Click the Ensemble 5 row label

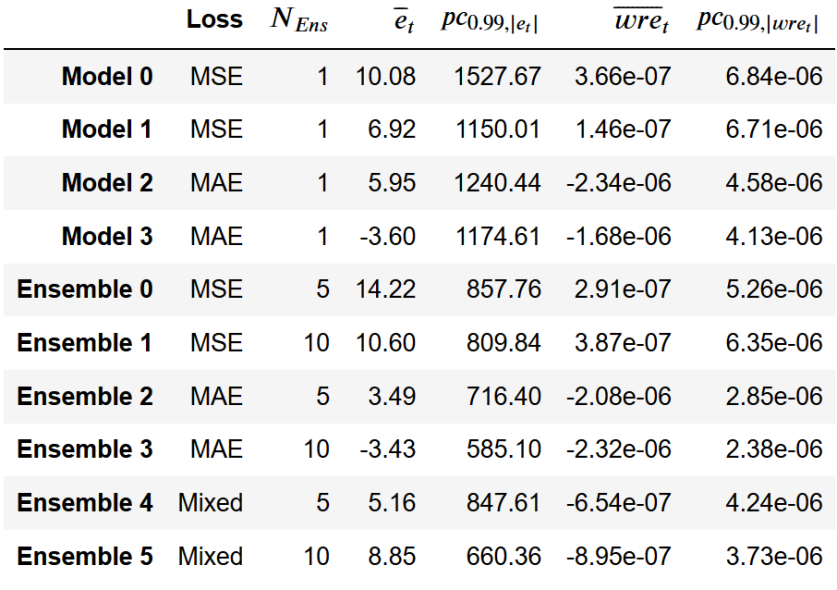pyautogui.click(x=85, y=556)
